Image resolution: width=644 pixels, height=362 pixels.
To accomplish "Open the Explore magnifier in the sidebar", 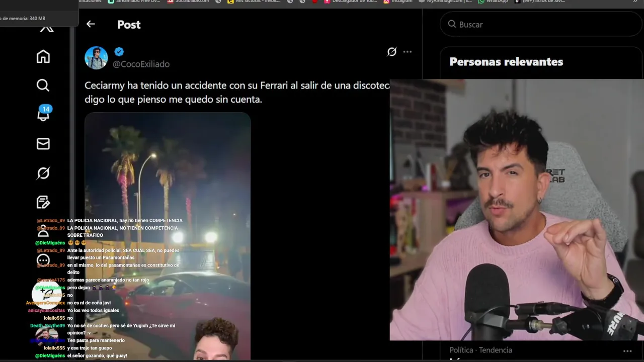I will click(43, 85).
